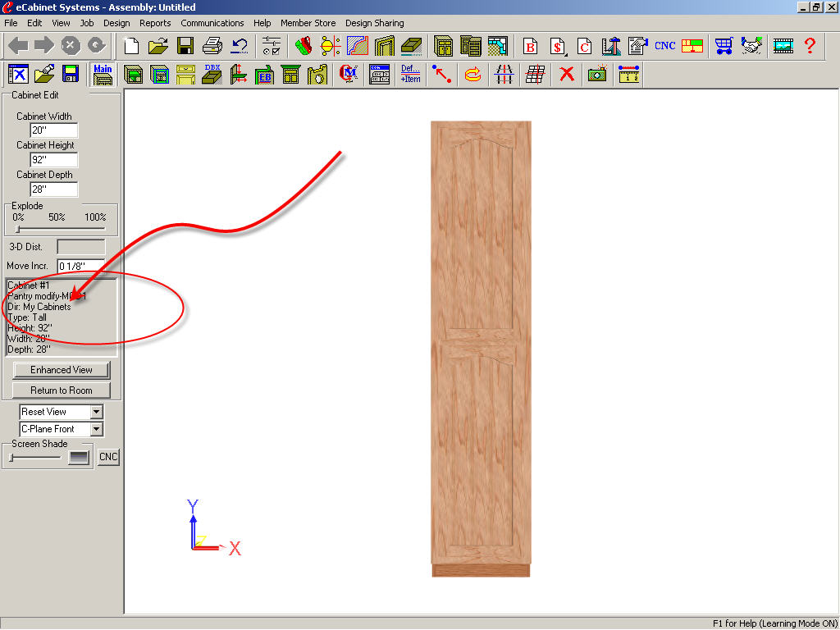Click the red question mark help icon

click(x=810, y=46)
